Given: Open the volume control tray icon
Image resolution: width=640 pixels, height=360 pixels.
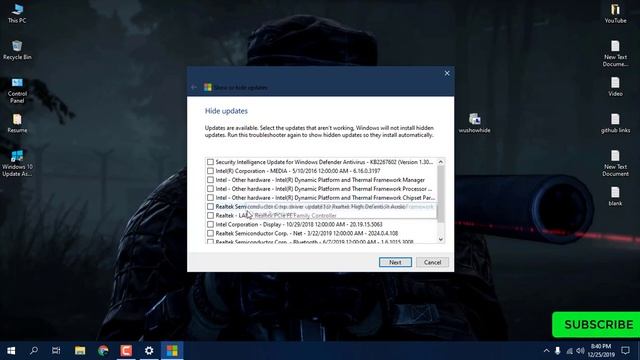Looking at the screenshot, I should click(x=580, y=351).
